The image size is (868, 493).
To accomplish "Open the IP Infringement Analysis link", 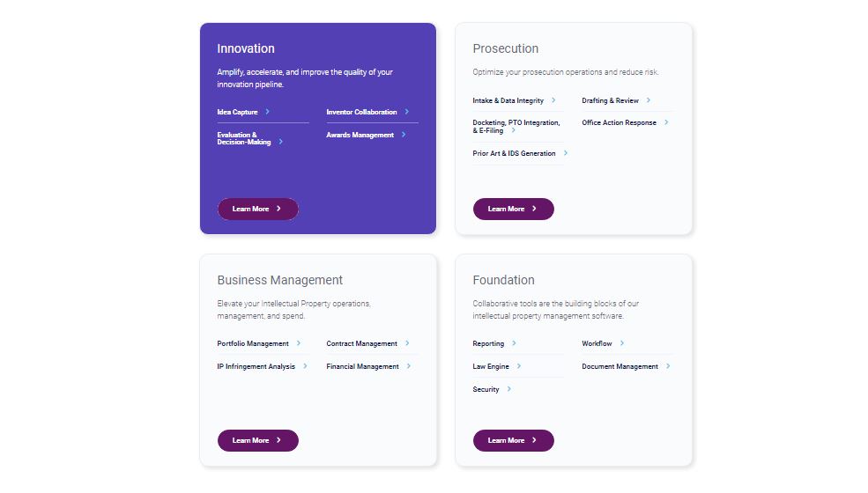I will tap(256, 366).
